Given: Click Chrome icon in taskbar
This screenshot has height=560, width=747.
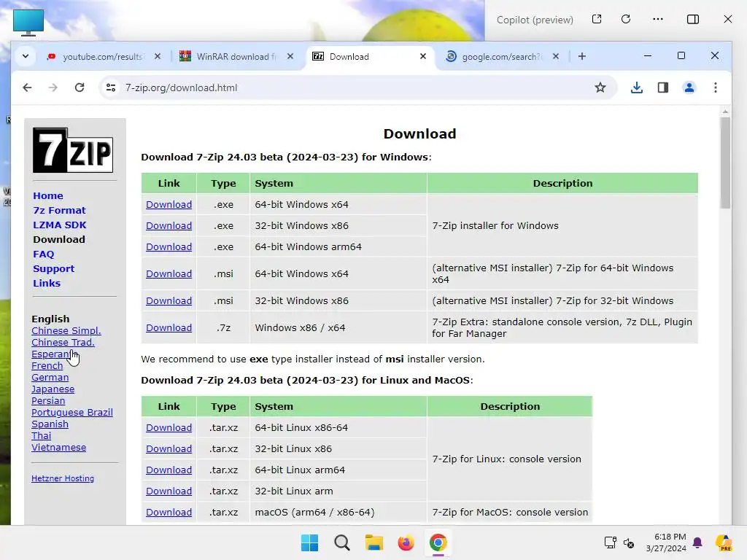Looking at the screenshot, I should tap(438, 542).
